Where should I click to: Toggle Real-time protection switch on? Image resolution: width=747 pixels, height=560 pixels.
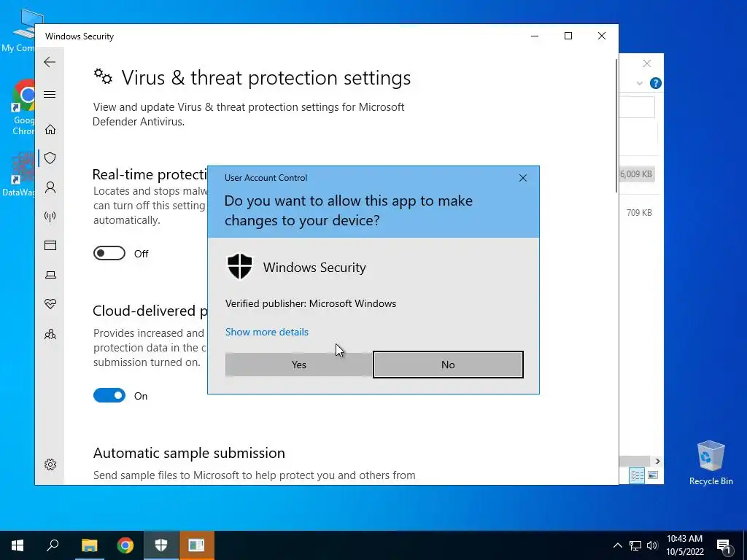click(x=109, y=253)
